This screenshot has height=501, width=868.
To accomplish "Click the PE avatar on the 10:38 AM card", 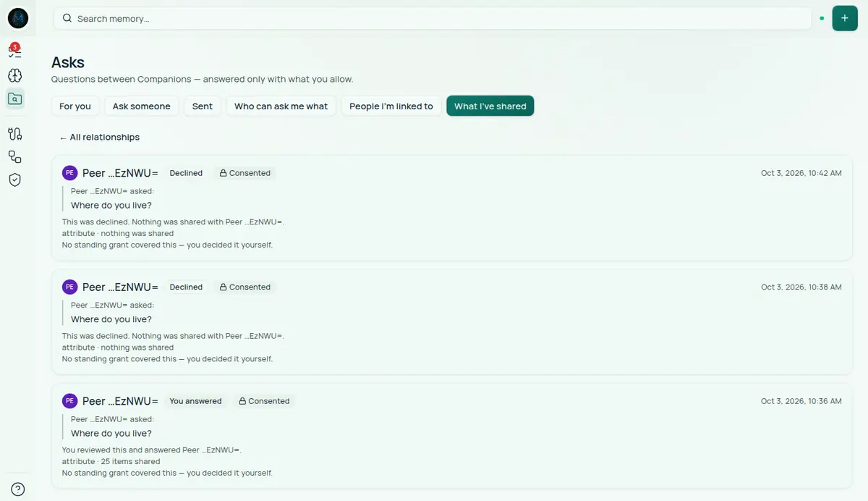I will (x=69, y=287).
